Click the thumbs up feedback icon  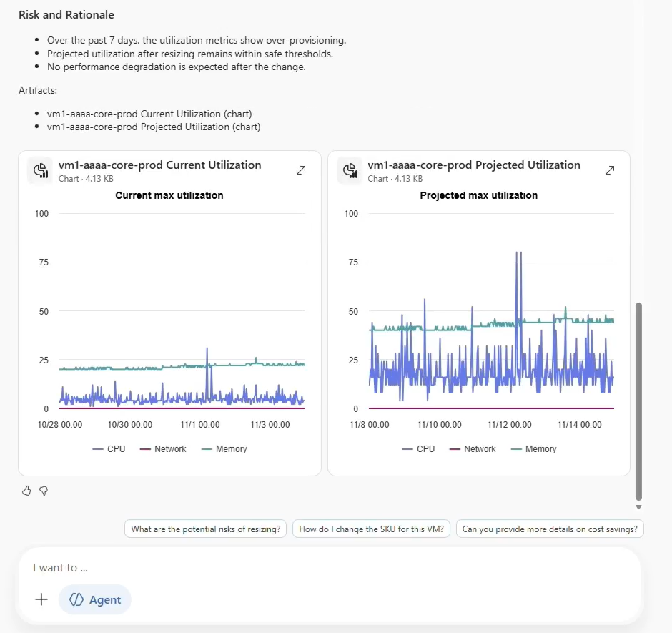point(26,491)
